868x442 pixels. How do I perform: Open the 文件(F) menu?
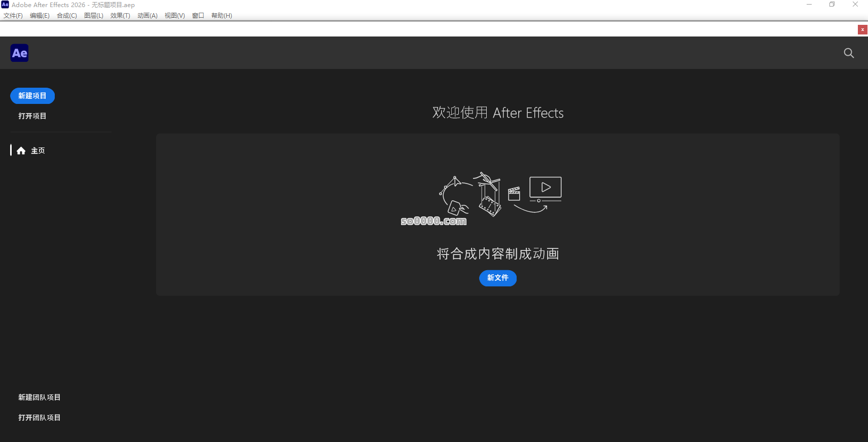pos(13,16)
